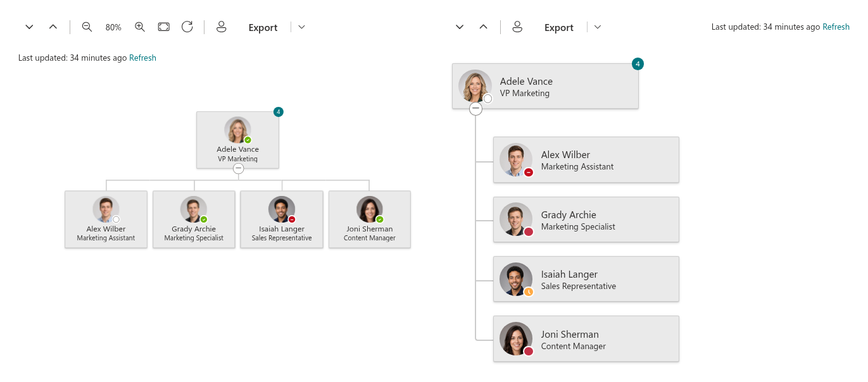Click collapse-all chevron in left chart toolbar
This screenshot has width=868, height=382.
click(x=53, y=27)
